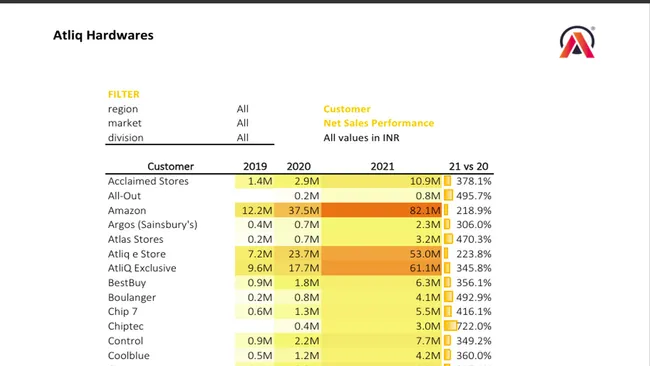
Task: Click Atlas Stores growth 470.3%
Action: point(474,239)
